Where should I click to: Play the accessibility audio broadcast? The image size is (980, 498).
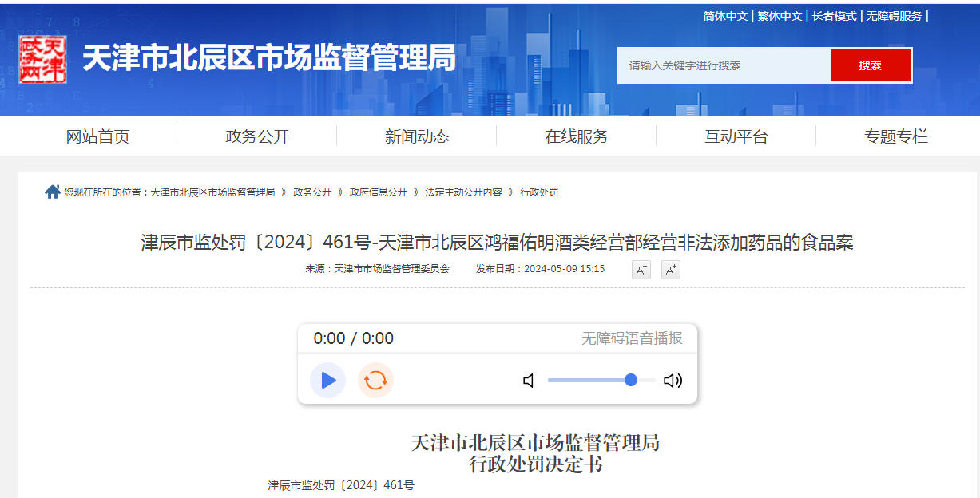[x=327, y=380]
